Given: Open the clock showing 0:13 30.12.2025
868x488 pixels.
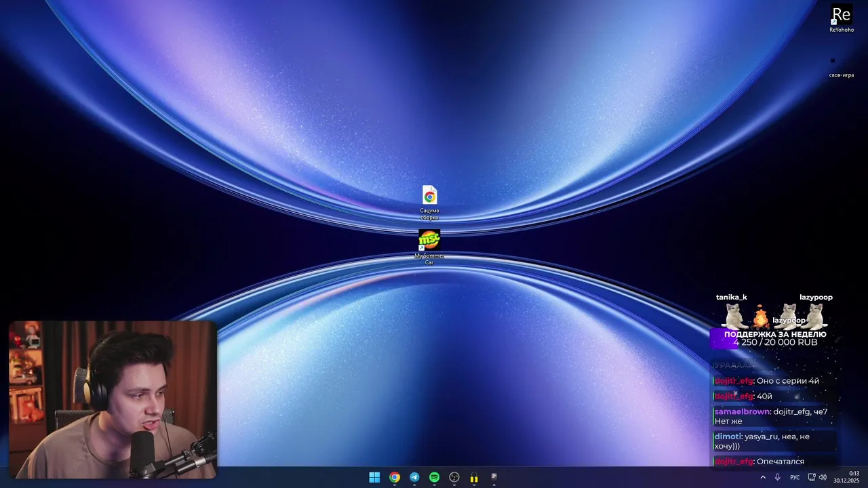Looking at the screenshot, I should 847,477.
